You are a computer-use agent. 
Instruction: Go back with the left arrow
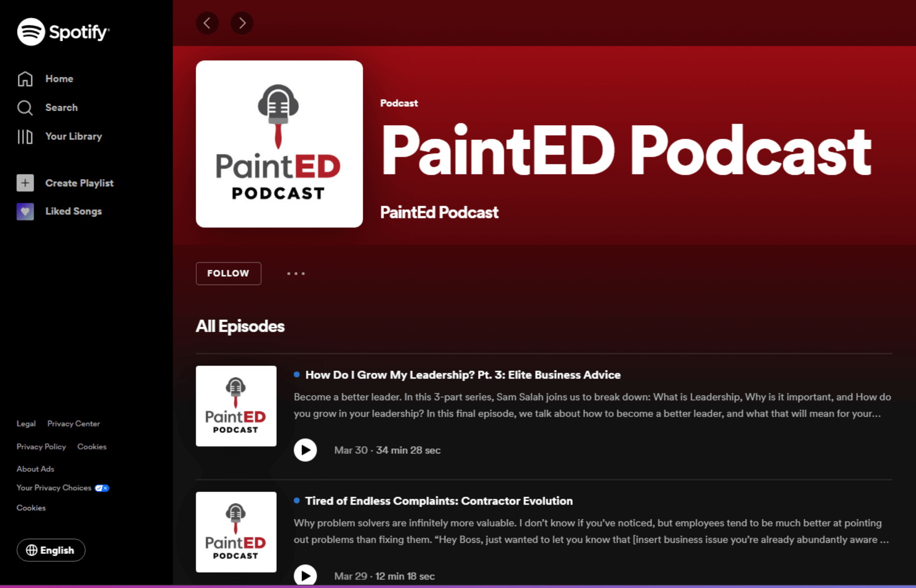[x=207, y=23]
